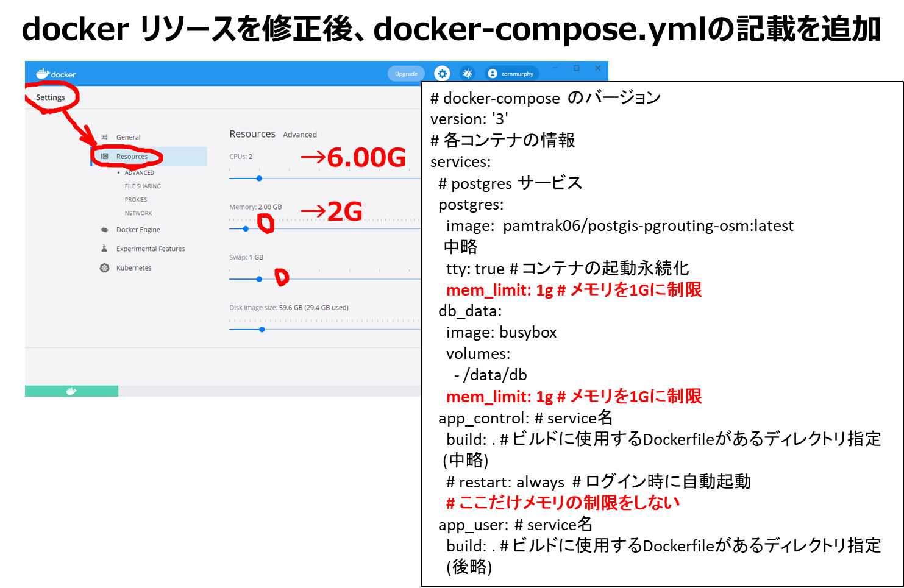
Task: Select the PROXIES subsection
Action: click(136, 200)
